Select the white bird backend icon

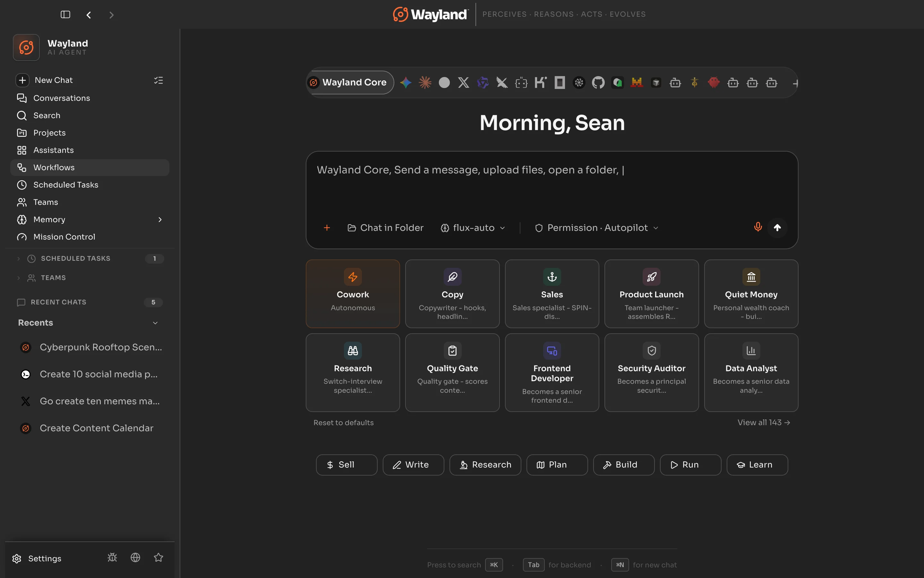[x=502, y=83]
